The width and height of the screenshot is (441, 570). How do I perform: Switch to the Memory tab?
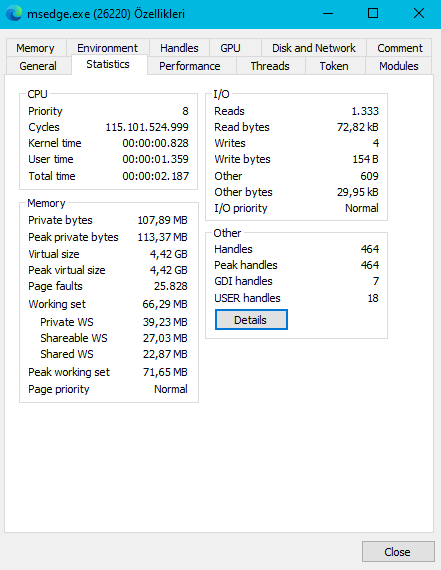pos(36,48)
